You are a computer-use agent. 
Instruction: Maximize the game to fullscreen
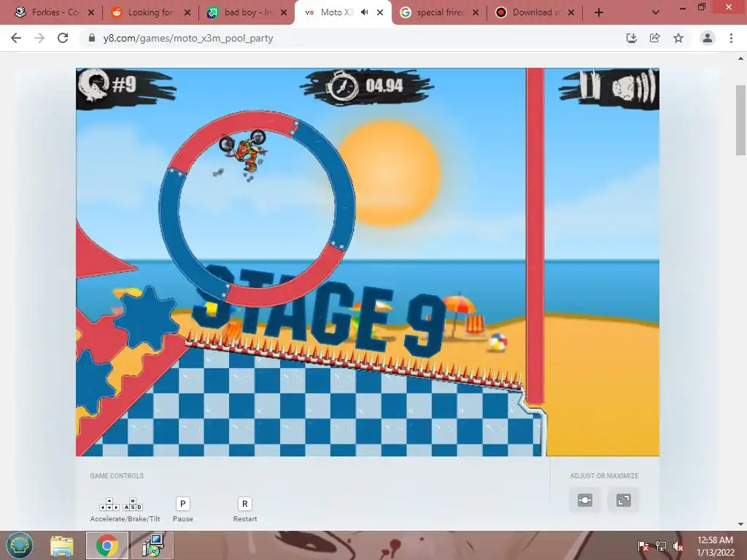pyautogui.click(x=623, y=500)
